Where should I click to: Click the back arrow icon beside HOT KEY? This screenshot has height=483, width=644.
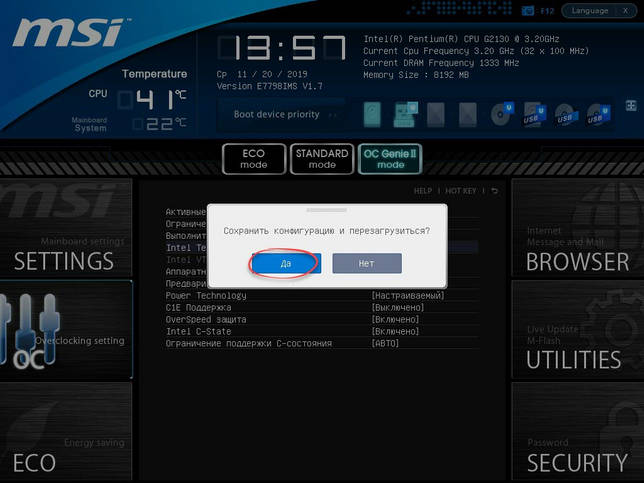494,191
